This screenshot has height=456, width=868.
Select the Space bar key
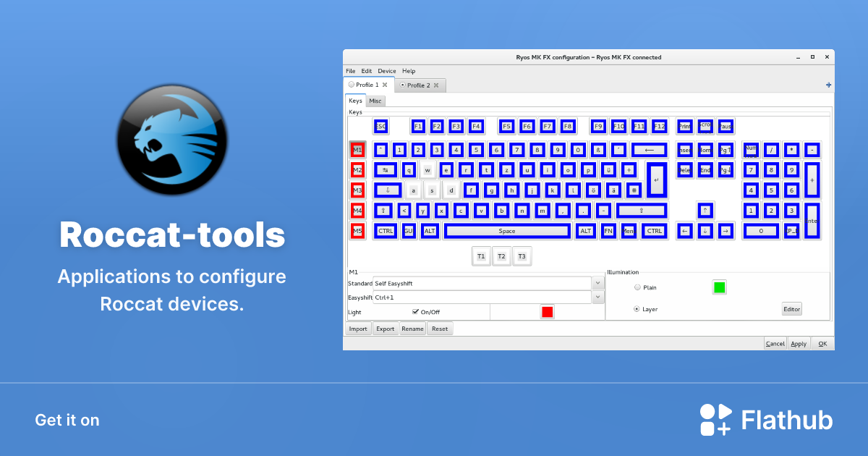(506, 231)
